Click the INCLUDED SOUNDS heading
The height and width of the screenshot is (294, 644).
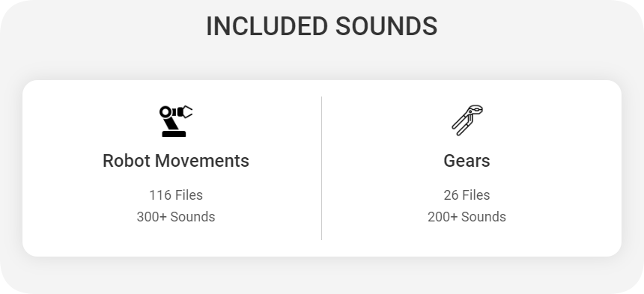pos(321,26)
